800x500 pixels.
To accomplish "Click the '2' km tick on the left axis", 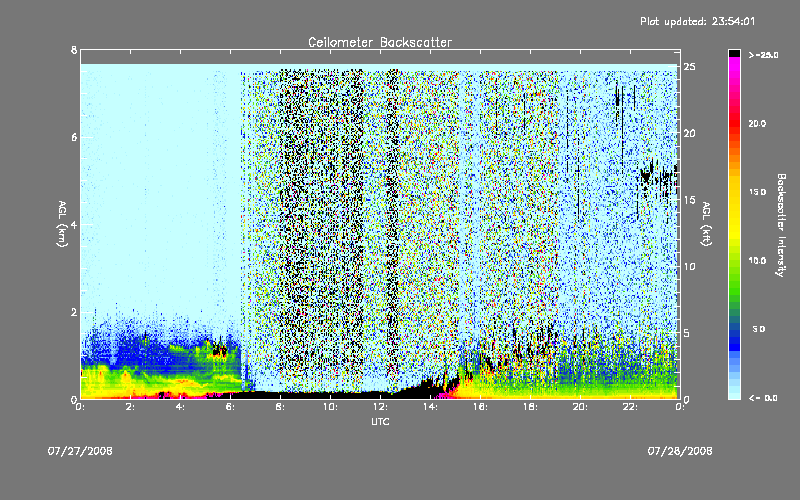I will [74, 312].
